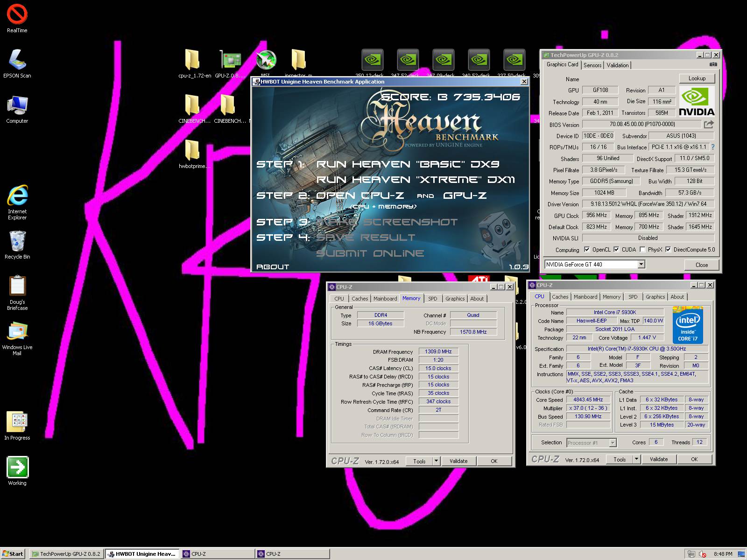Click OK in Memory CPU-Z window

(494, 461)
